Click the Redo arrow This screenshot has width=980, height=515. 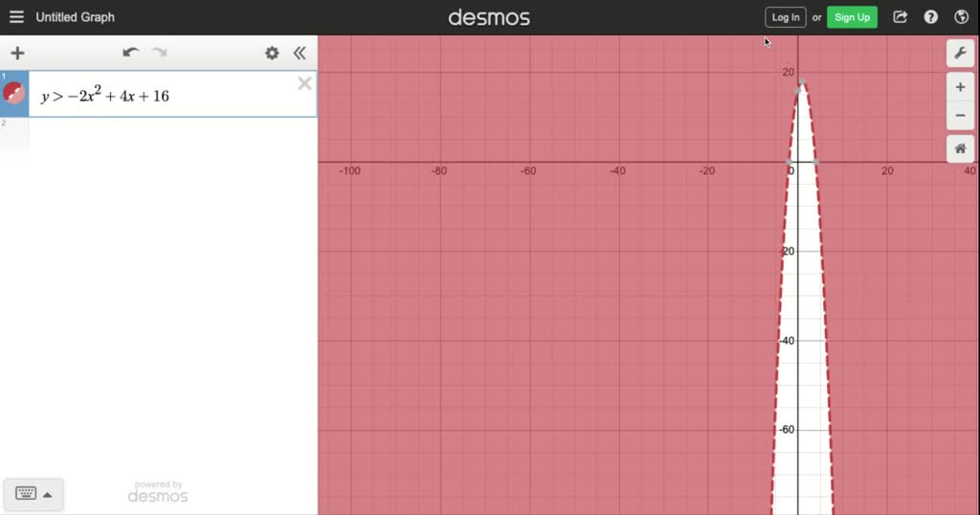tap(159, 54)
